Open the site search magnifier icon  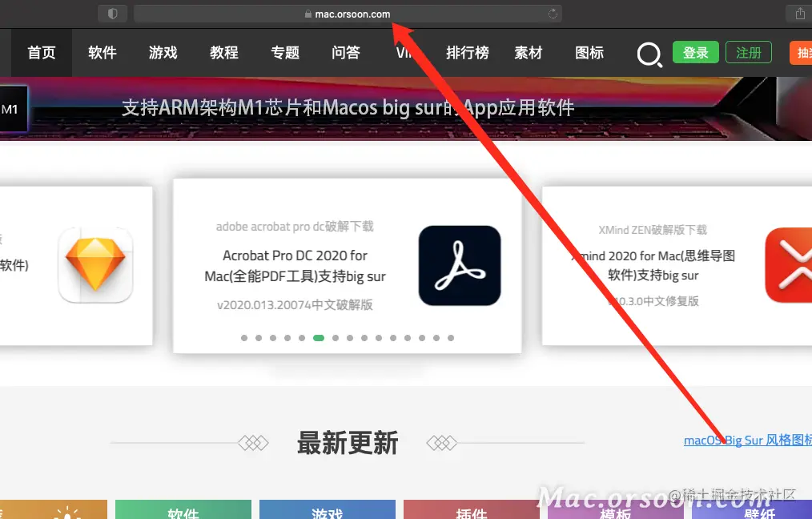649,54
